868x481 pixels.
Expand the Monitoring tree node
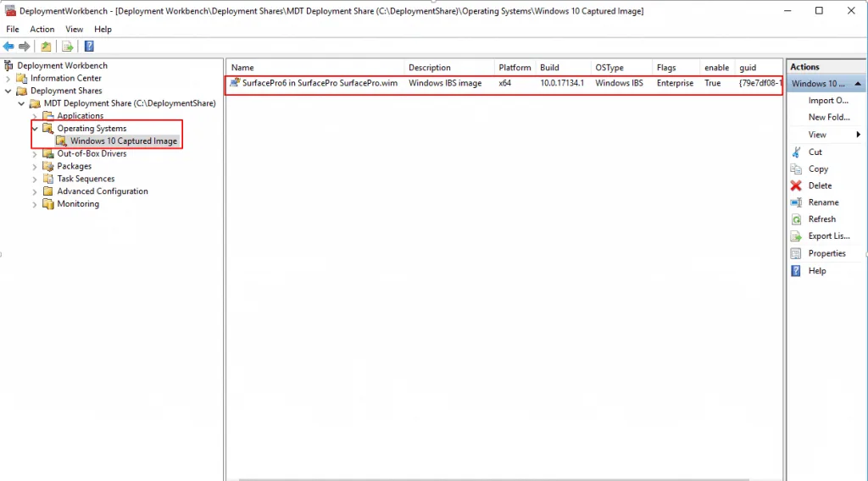pos(34,205)
